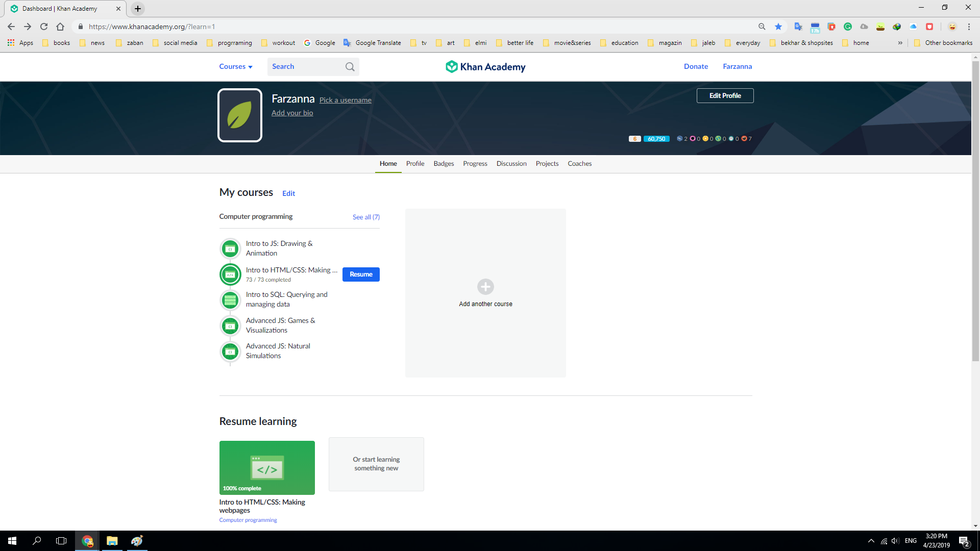Open the Intro to JS Drawing & Animation course icon
The image size is (980, 551).
pyautogui.click(x=230, y=249)
